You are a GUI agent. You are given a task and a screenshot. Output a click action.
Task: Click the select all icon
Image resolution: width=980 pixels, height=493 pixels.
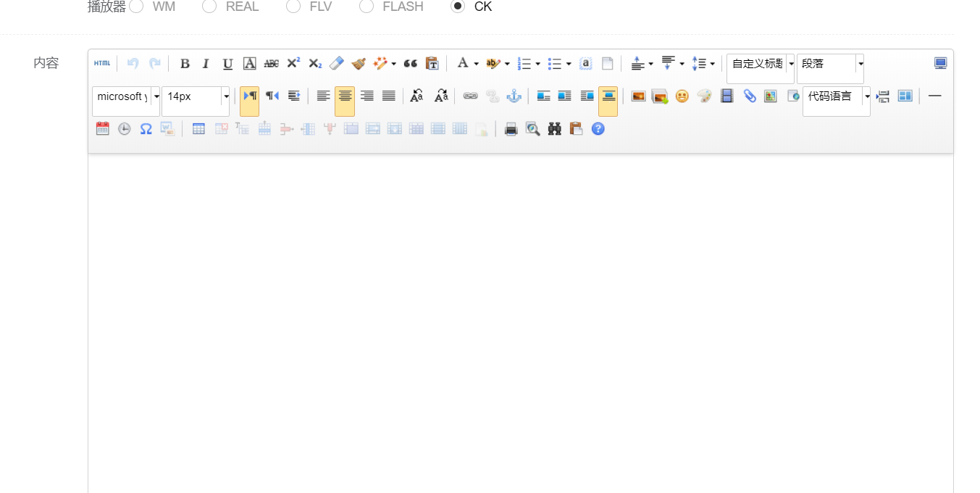[x=585, y=64]
